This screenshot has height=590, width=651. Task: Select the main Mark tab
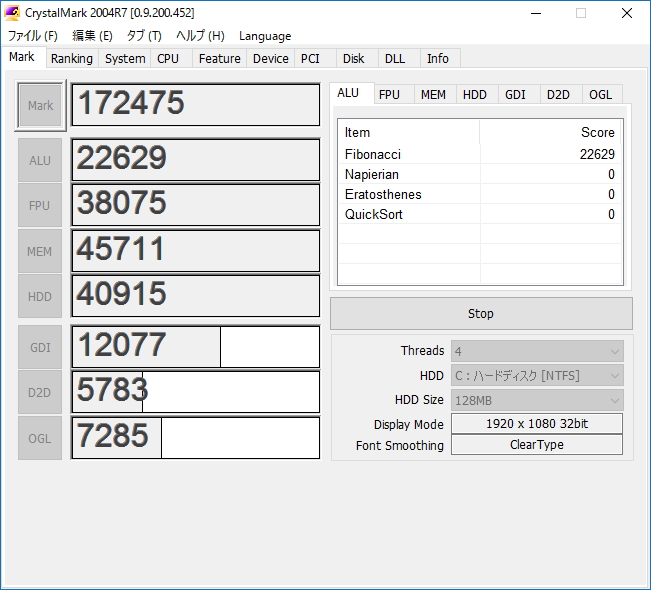(22, 57)
